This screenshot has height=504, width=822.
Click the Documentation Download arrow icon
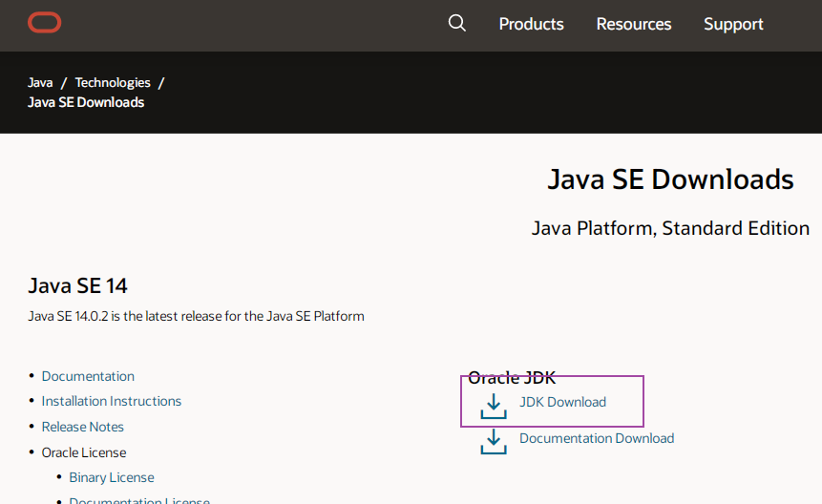pyautogui.click(x=494, y=441)
